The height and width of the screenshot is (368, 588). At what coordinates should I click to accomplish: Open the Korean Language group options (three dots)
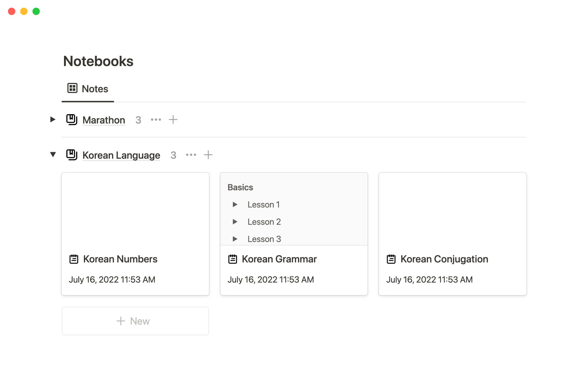pos(191,155)
